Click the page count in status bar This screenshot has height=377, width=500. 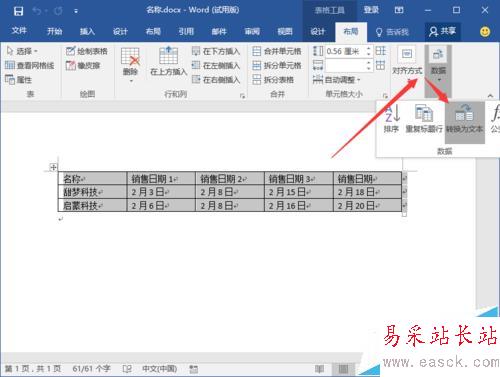click(x=33, y=368)
